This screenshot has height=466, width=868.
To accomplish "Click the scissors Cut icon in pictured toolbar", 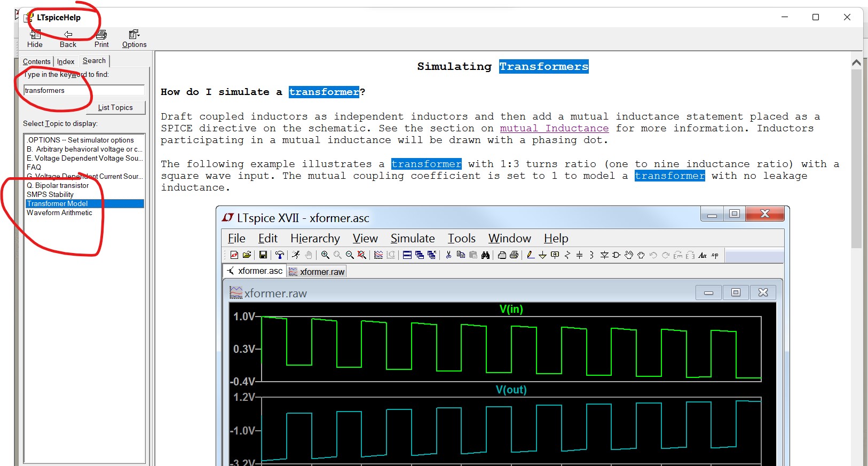I will pos(448,255).
